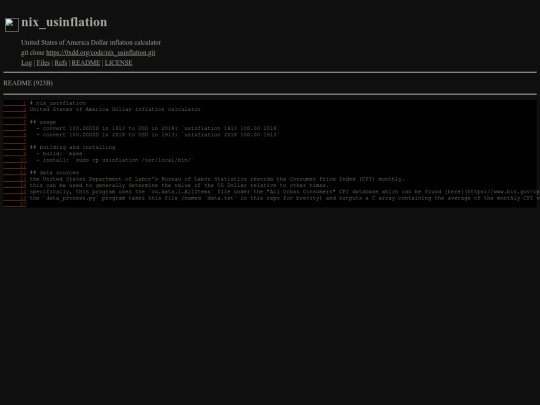Click the repository logo image
The height and width of the screenshot is (405, 540).
click(x=12, y=25)
